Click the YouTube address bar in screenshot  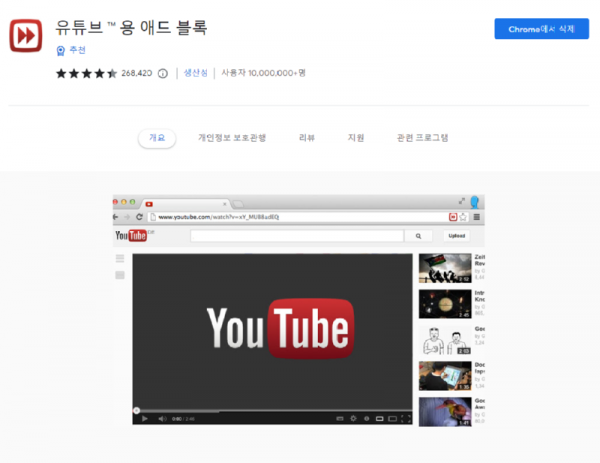[298, 217]
